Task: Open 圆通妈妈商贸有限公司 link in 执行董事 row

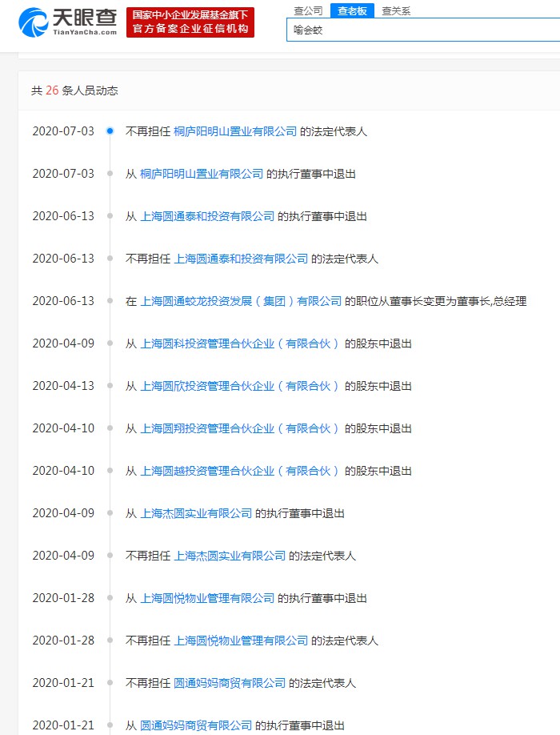Action: point(196,725)
